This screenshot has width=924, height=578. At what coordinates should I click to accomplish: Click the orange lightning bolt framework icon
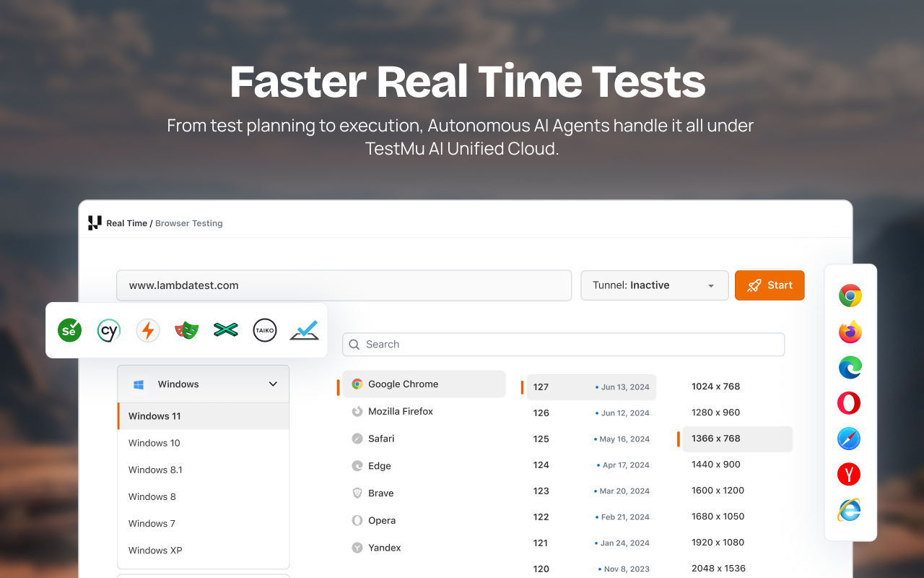click(x=148, y=331)
